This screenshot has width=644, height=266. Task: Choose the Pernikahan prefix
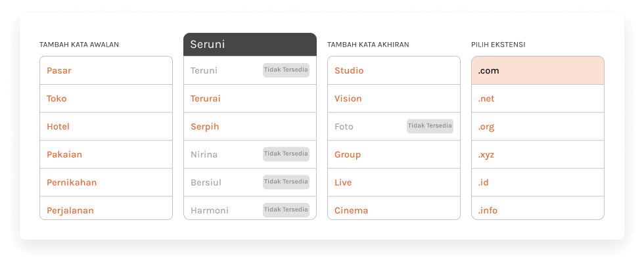[x=105, y=183]
